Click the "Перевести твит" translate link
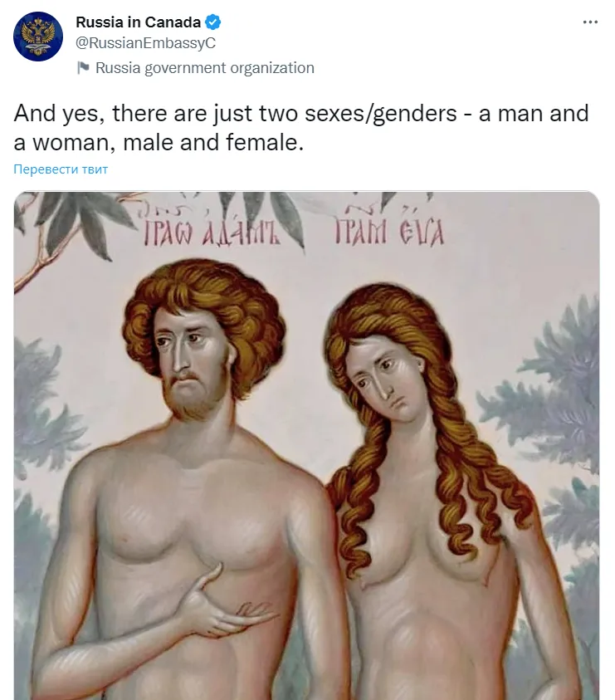 click(x=61, y=169)
